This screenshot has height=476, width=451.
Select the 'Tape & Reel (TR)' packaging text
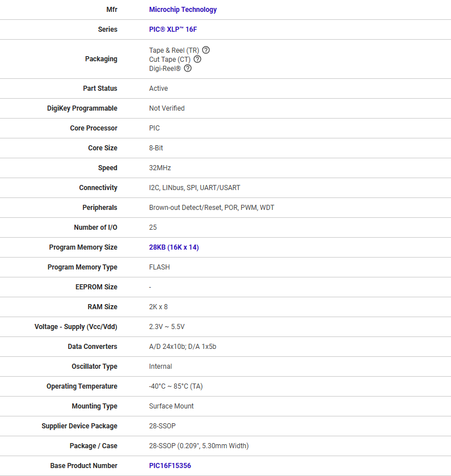[x=174, y=50]
